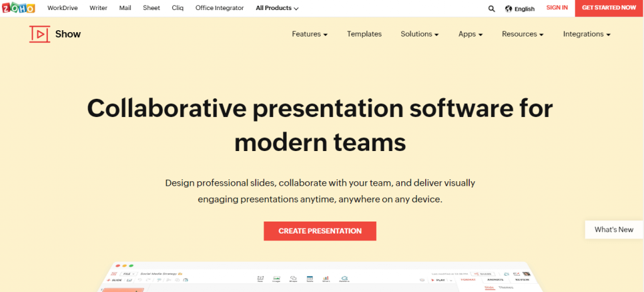Screen dimensions: 644x292
Task: Go to Cliq product
Action: click(x=178, y=8)
